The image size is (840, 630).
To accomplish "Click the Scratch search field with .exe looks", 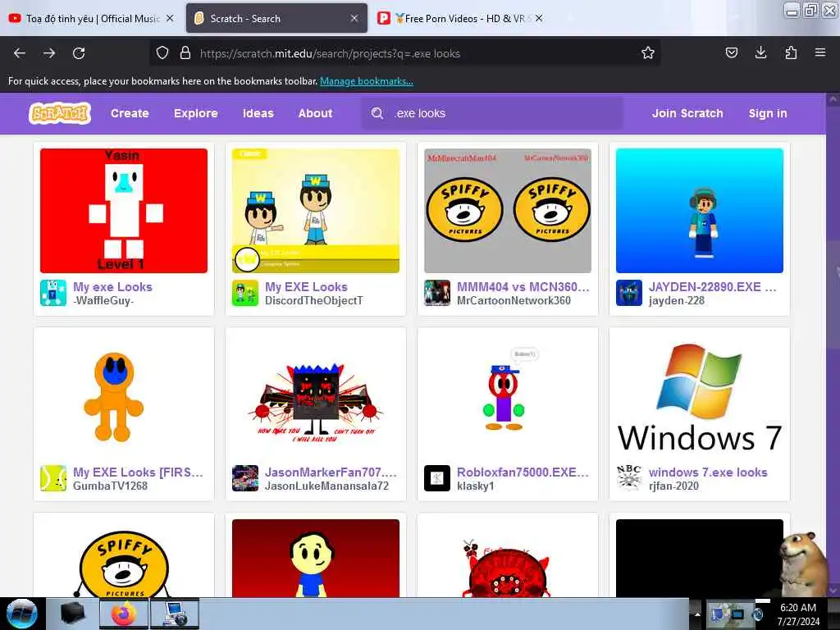I will tap(493, 113).
